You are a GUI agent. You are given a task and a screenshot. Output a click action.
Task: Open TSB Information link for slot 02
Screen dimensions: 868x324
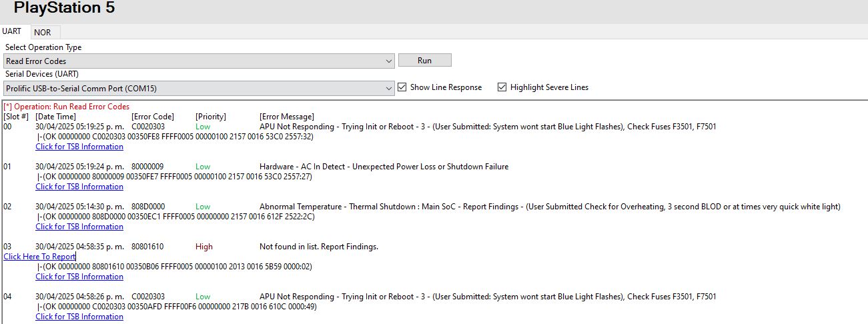(x=79, y=227)
